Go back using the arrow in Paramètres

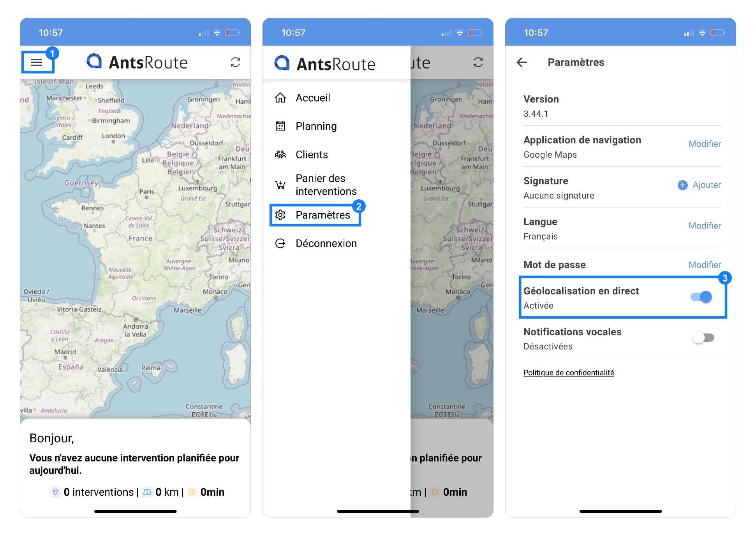click(x=522, y=62)
